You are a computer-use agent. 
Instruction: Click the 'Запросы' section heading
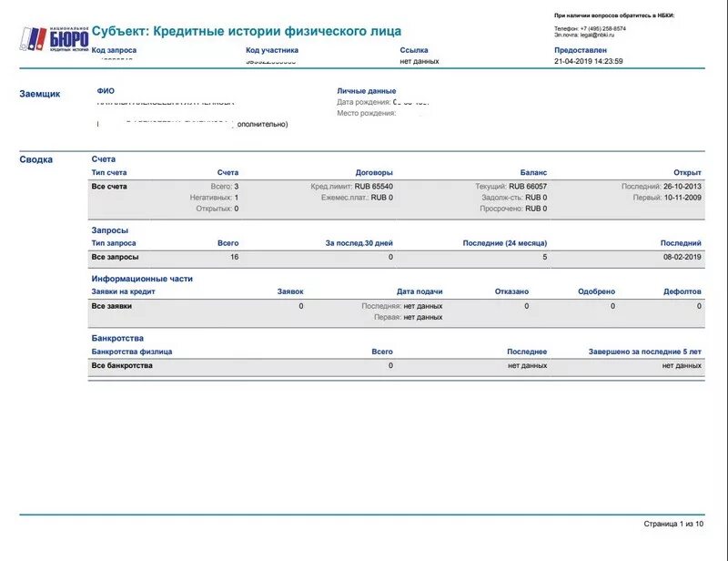point(109,230)
